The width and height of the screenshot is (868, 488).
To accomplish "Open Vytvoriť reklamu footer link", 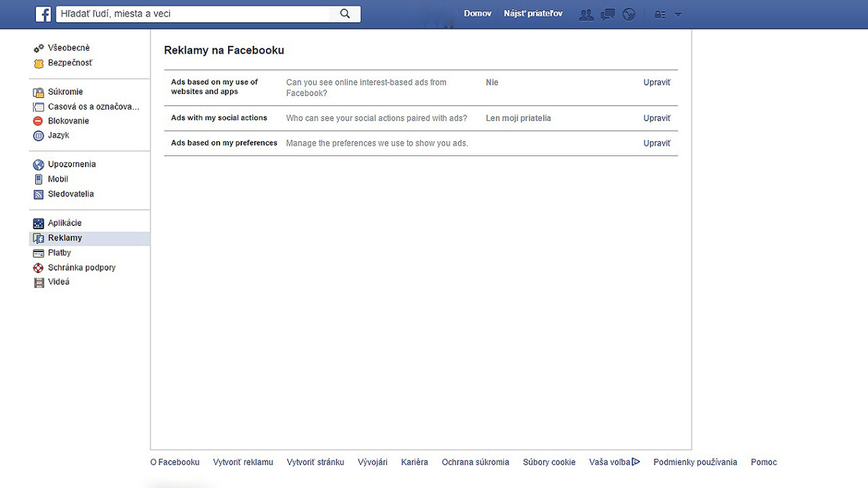I will (x=243, y=462).
